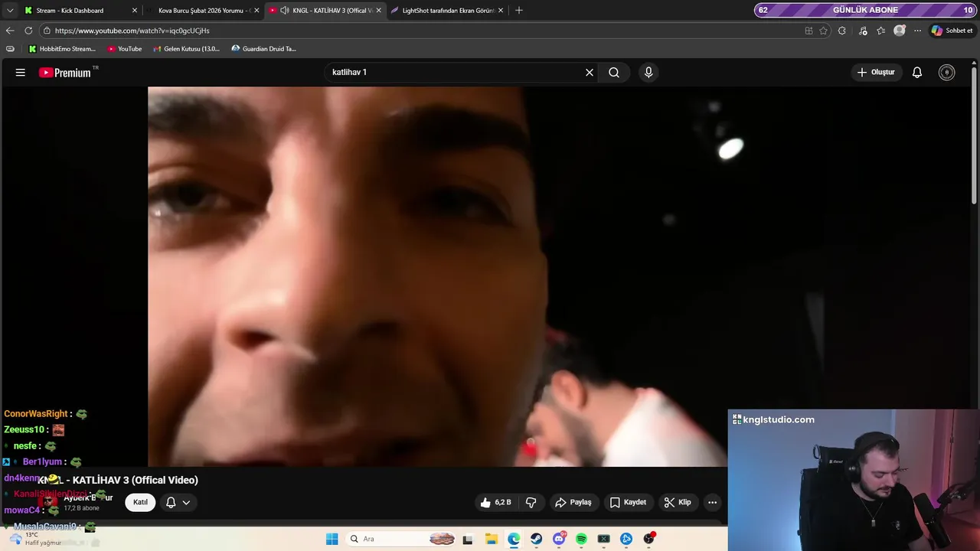
Task: Select the KNGL - KATLİHAV 3 tab
Action: (325, 11)
